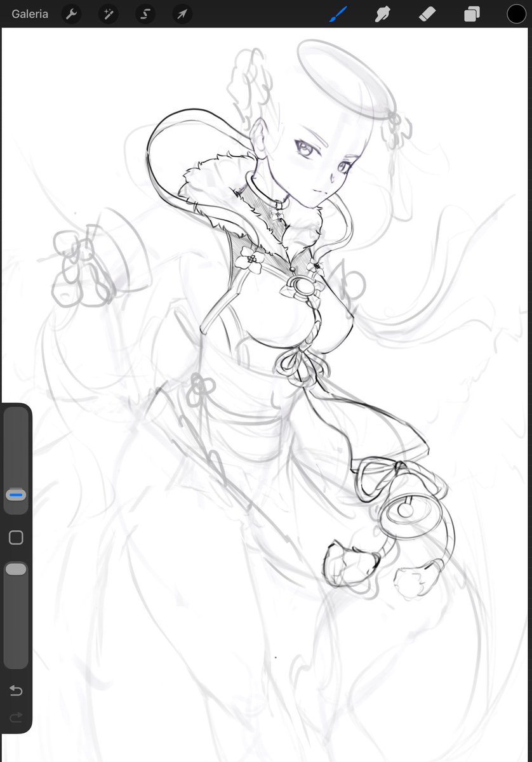The width and height of the screenshot is (532, 762).
Task: Redo the undone action
Action: point(15,718)
